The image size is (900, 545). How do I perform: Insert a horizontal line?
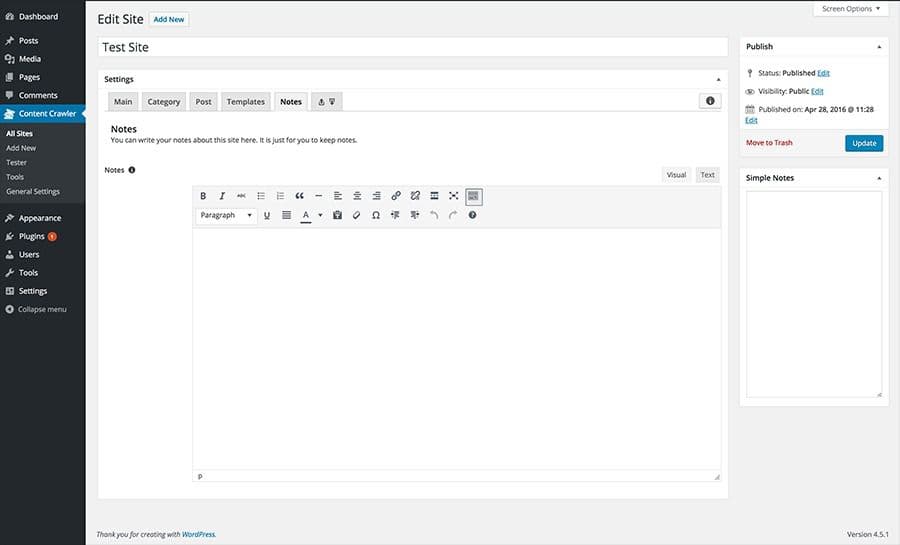319,196
